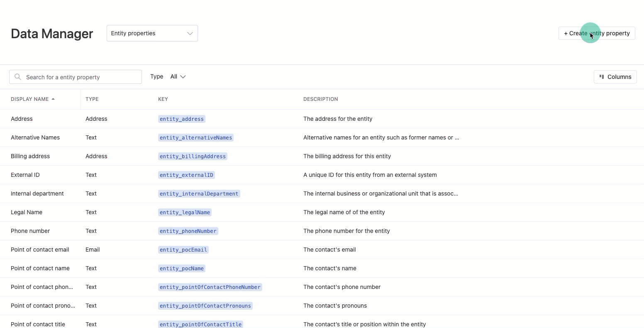
Task: Click the search for entity property field
Action: point(75,77)
